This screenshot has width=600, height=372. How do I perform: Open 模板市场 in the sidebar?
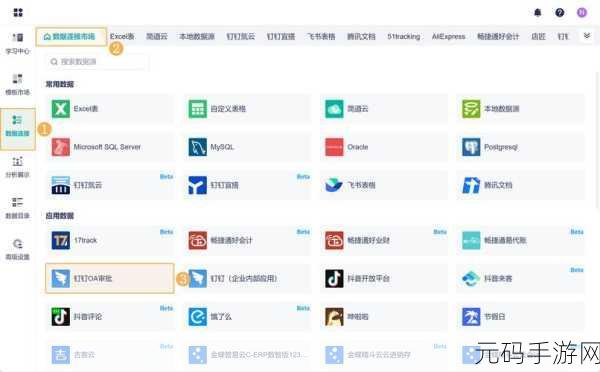(x=18, y=84)
